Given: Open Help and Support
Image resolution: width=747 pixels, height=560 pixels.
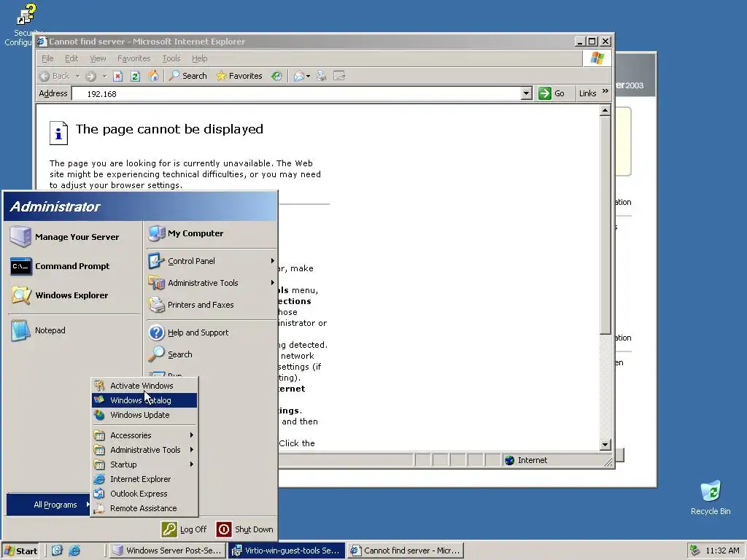Looking at the screenshot, I should (211, 332).
